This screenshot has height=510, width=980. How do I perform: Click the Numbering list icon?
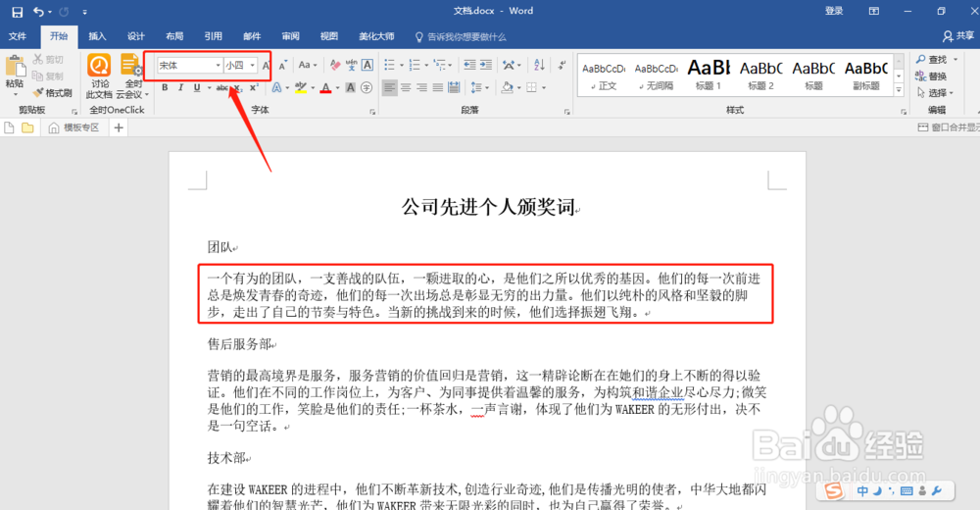coord(415,65)
